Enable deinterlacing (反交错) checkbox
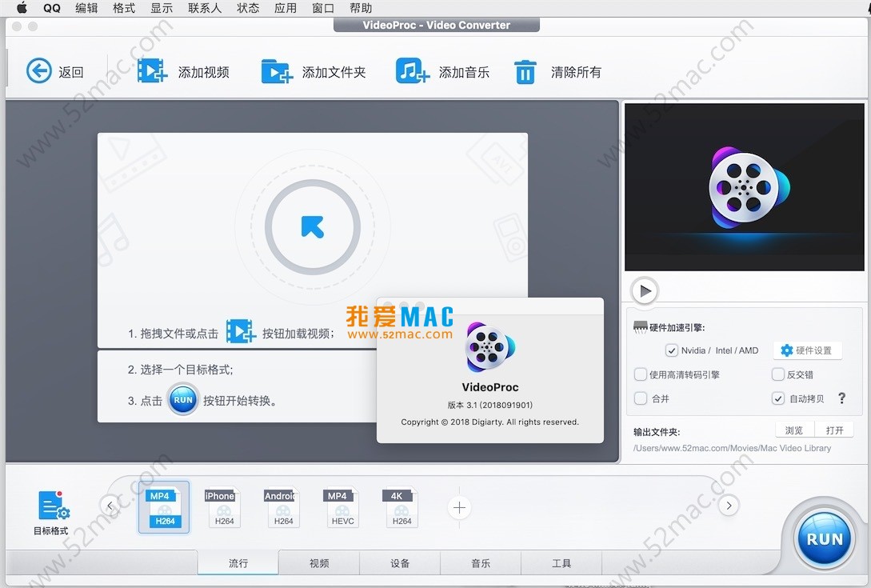The width and height of the screenshot is (871, 588). tap(778, 374)
